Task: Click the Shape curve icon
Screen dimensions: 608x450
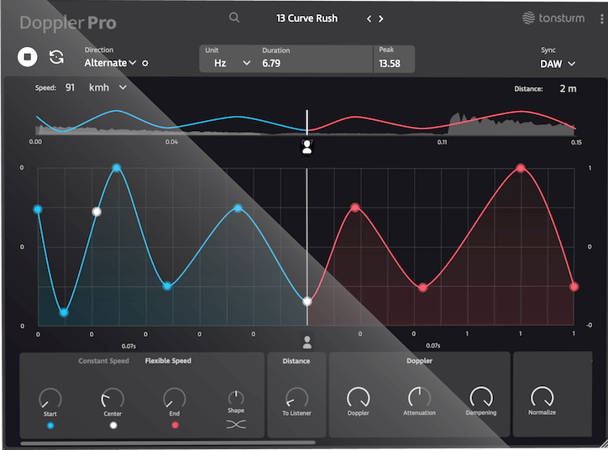Action: pyautogui.click(x=236, y=424)
